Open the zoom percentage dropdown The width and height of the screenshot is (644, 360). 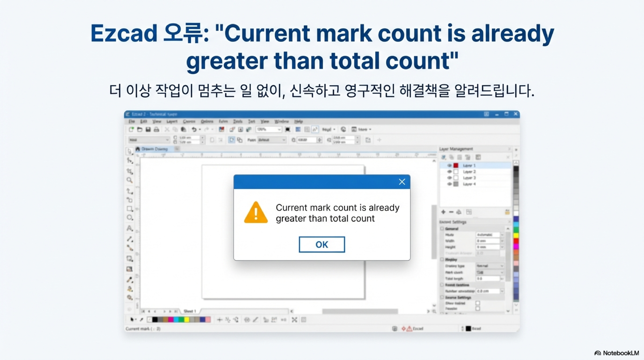pos(279,129)
